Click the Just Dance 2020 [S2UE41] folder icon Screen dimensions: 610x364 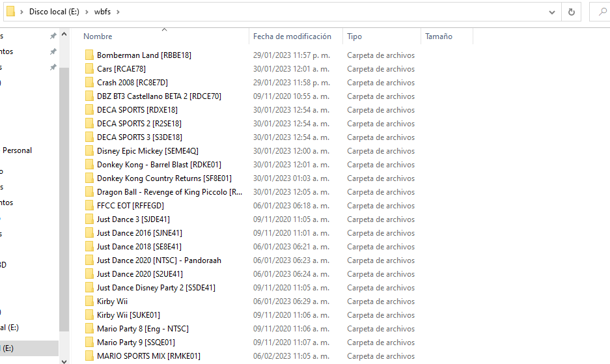[x=89, y=273]
